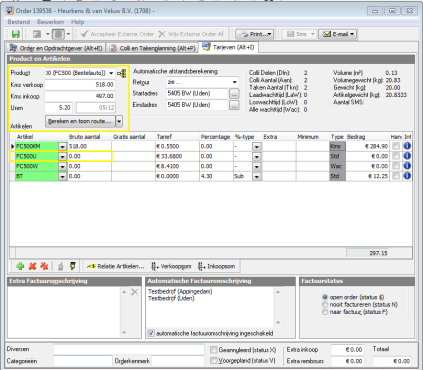Open the Help menu
Screen dimensions: 423x370
pos(78,22)
